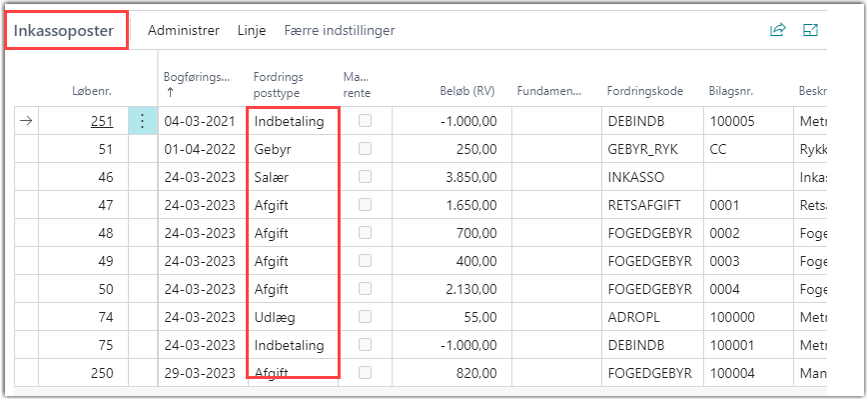Open the row actions three-dot menu

(142, 121)
